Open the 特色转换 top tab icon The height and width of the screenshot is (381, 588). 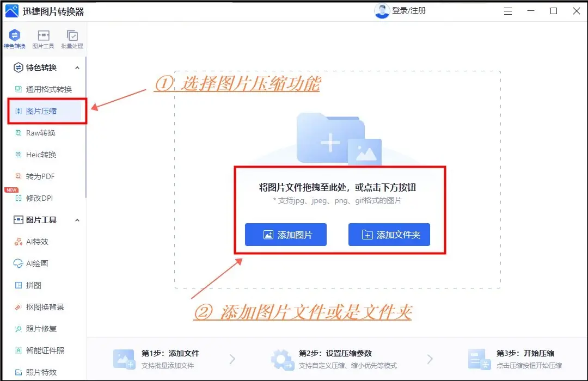(14, 35)
